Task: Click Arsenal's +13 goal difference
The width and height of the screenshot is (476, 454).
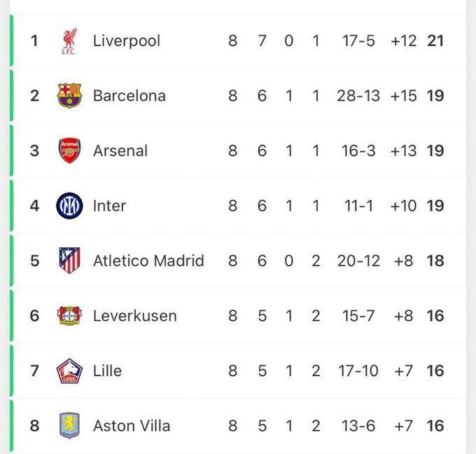Action: click(x=403, y=151)
